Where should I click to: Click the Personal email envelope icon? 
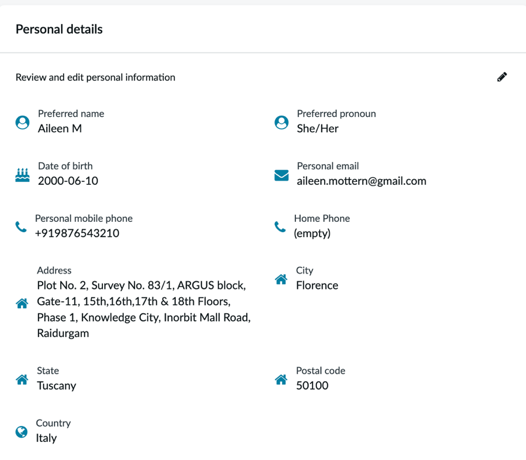(281, 175)
